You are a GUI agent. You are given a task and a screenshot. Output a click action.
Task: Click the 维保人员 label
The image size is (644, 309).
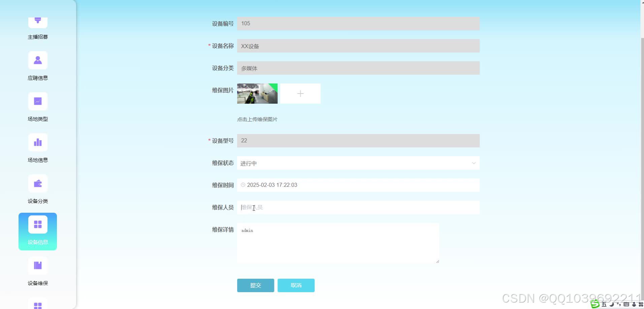tap(223, 207)
